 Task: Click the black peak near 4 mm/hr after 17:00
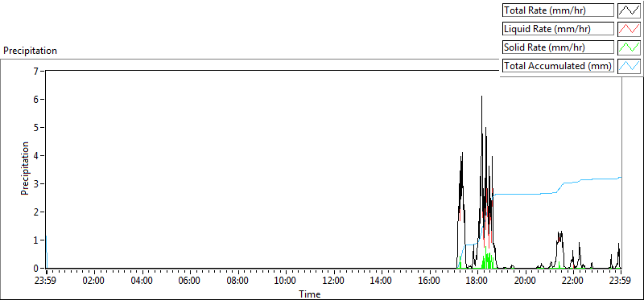click(462, 154)
